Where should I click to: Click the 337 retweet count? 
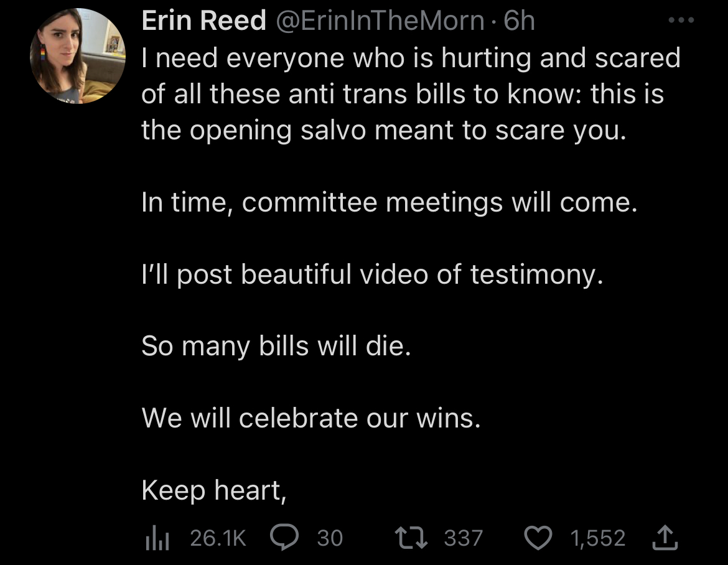point(464,538)
